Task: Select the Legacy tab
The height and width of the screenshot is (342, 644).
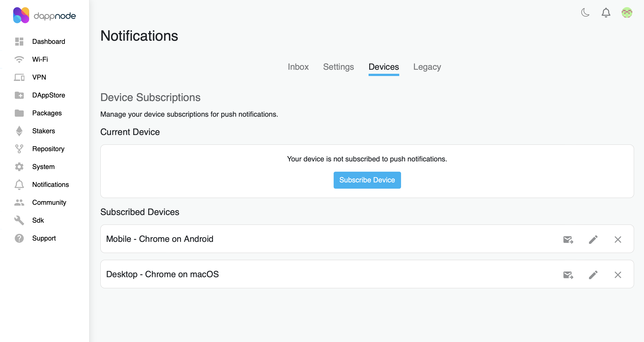Action: [x=427, y=67]
